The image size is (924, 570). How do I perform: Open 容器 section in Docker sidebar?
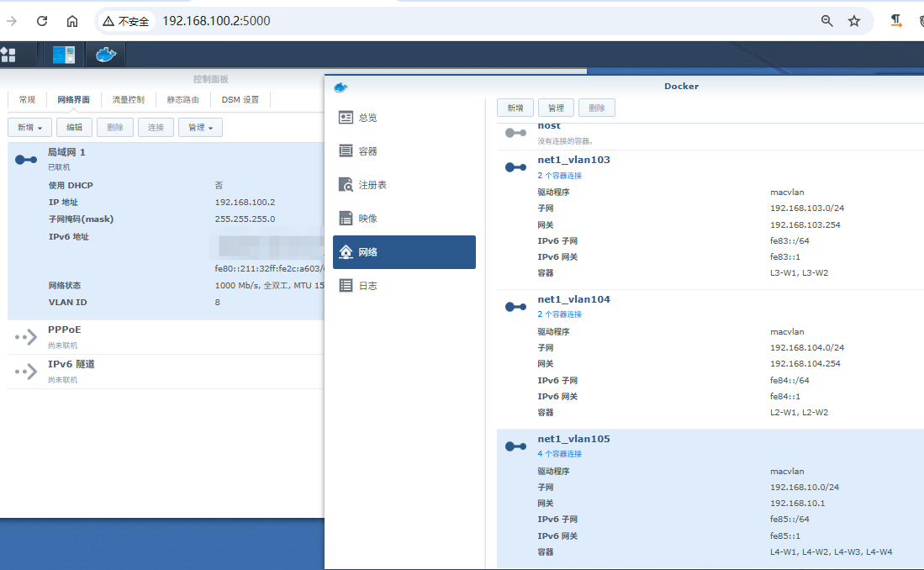coord(367,151)
